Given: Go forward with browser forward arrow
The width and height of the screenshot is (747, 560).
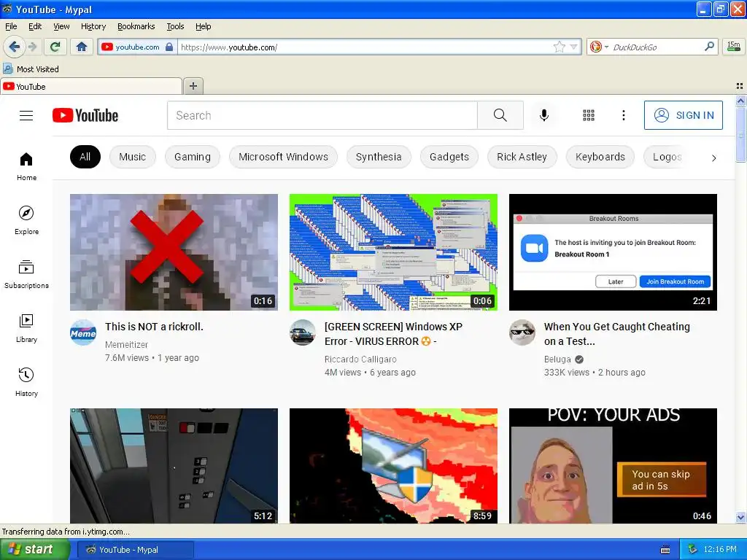Looking at the screenshot, I should coord(32,47).
